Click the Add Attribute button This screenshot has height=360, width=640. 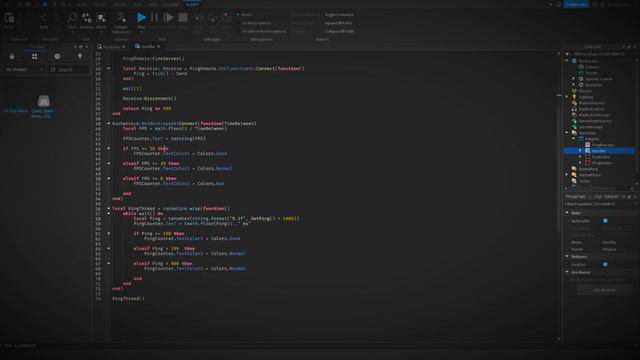[604, 290]
